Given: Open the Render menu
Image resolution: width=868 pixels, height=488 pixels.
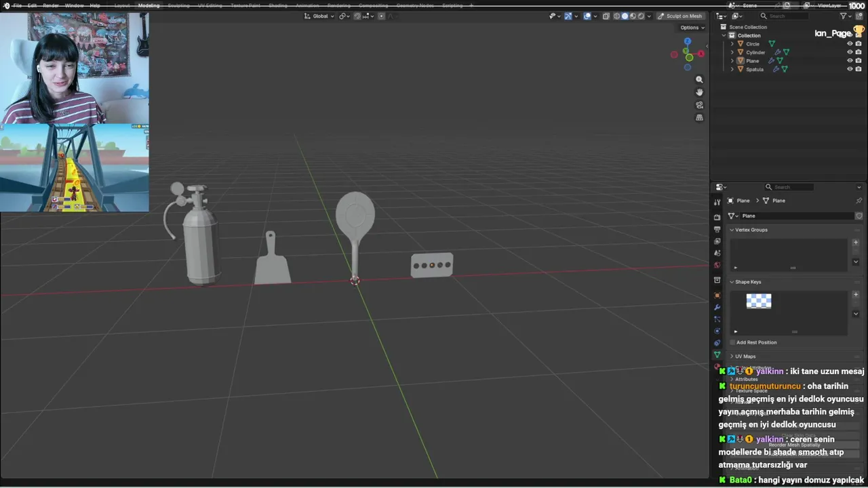Looking at the screenshot, I should coord(51,5).
